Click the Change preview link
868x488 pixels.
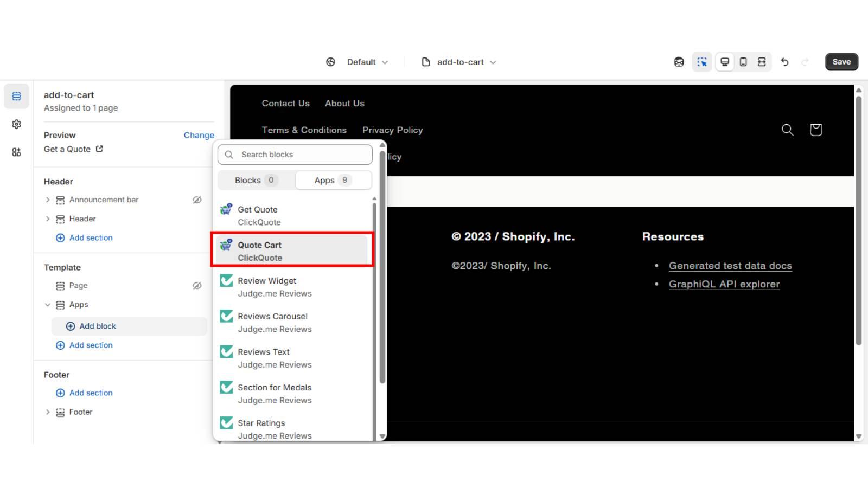pyautogui.click(x=199, y=135)
